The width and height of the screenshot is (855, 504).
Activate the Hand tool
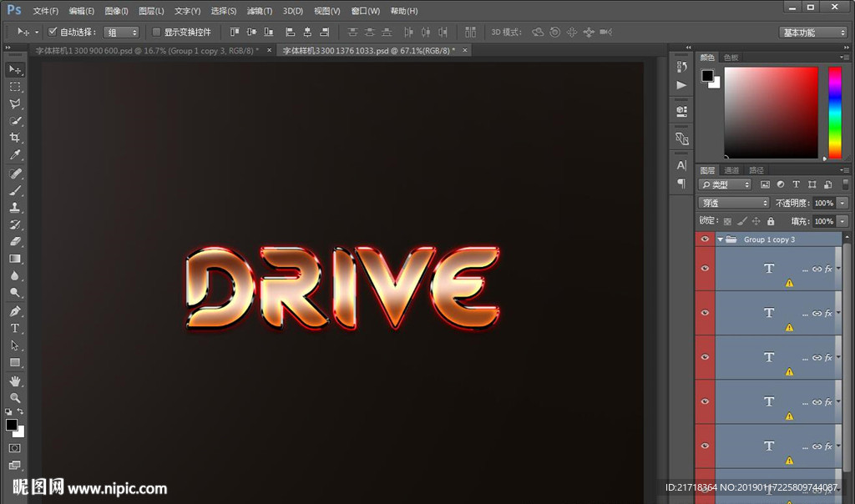(x=15, y=381)
